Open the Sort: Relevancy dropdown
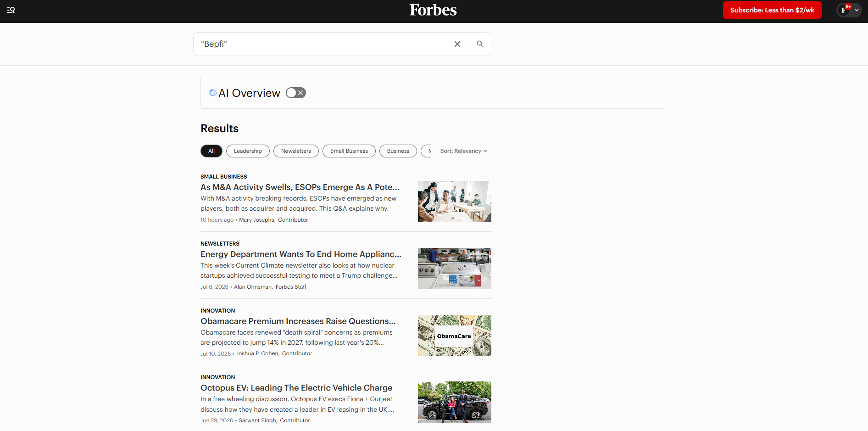This screenshot has width=868, height=431. pyautogui.click(x=464, y=151)
